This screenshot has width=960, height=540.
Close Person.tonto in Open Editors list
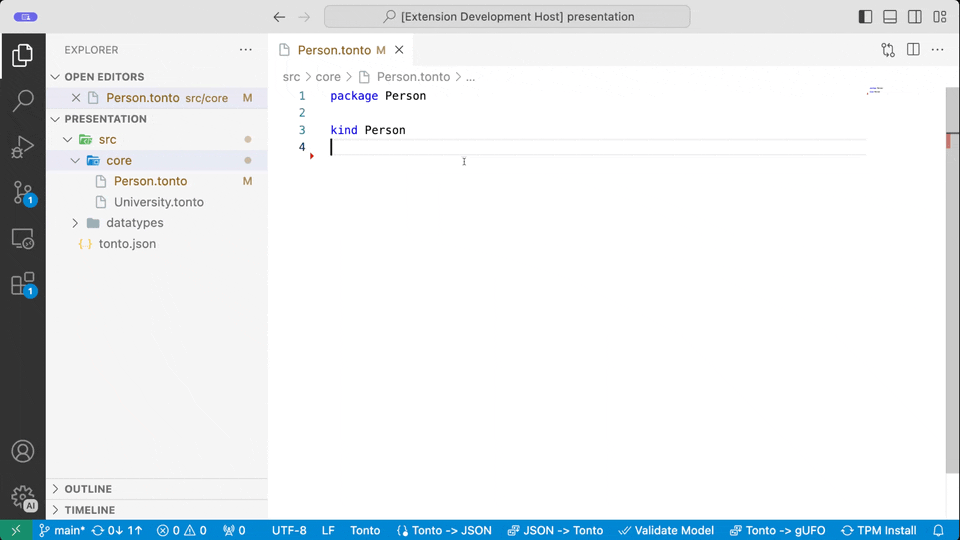76,97
